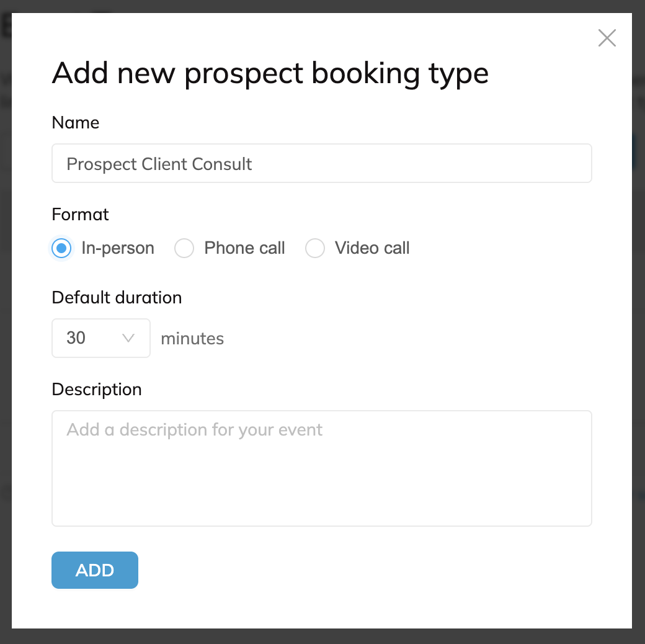Click the "In-person" format label text

(x=118, y=248)
